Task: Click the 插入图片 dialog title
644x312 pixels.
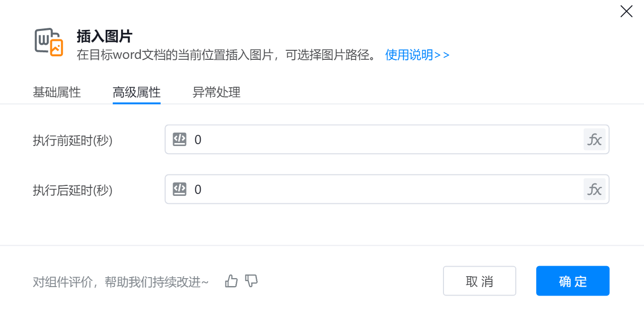Action: coord(104,36)
